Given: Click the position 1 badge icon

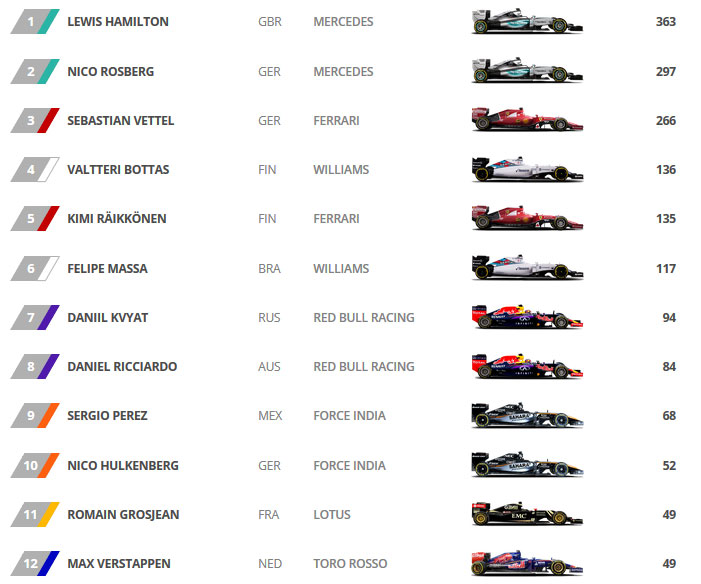Looking at the screenshot, I should 35,21.
